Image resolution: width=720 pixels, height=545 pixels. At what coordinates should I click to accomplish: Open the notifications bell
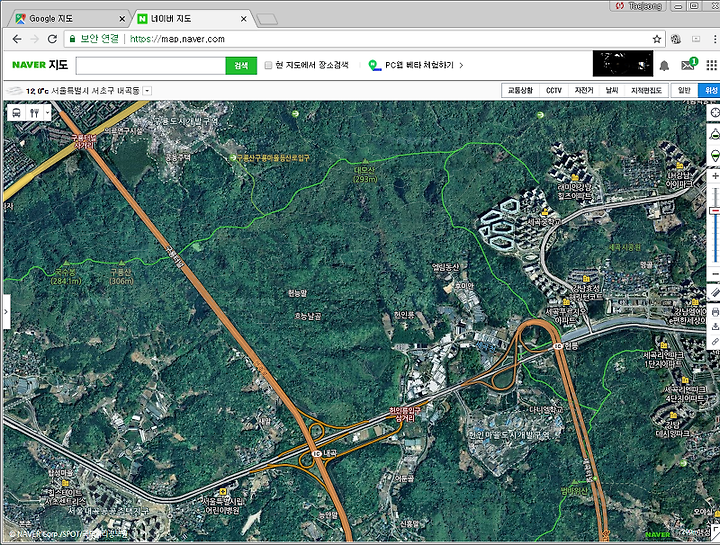(664, 66)
